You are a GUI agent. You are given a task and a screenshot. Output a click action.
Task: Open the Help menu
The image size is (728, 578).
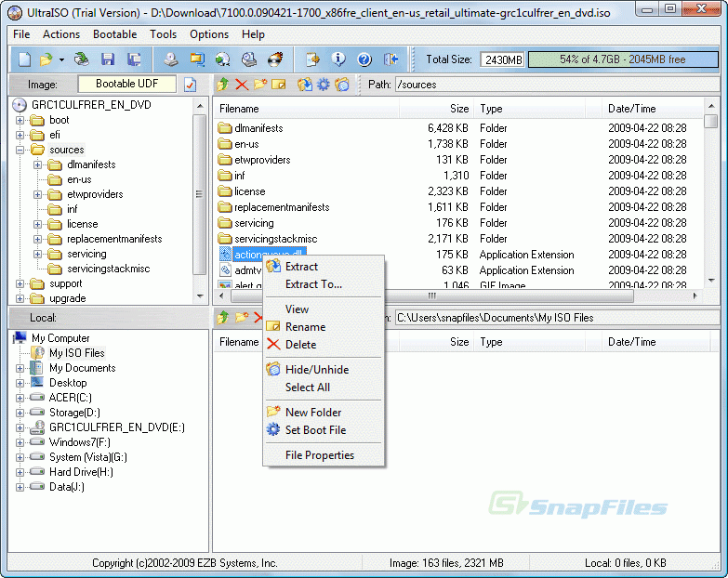tap(253, 34)
